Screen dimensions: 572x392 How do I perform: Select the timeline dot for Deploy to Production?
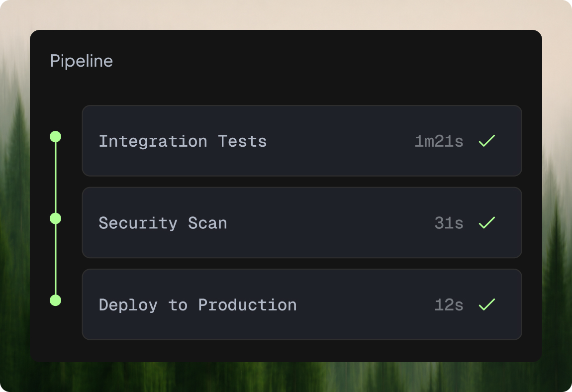(55, 300)
